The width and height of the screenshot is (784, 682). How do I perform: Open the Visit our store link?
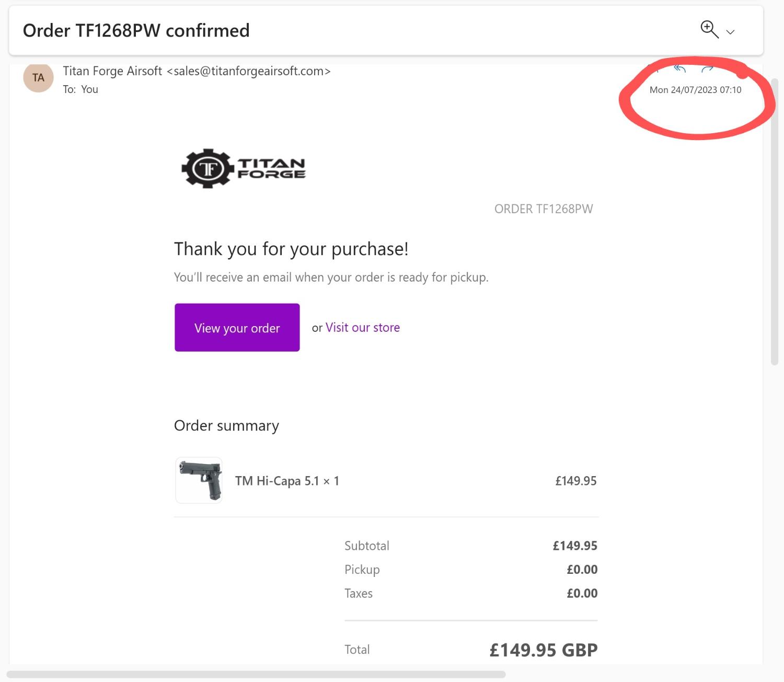pyautogui.click(x=362, y=328)
